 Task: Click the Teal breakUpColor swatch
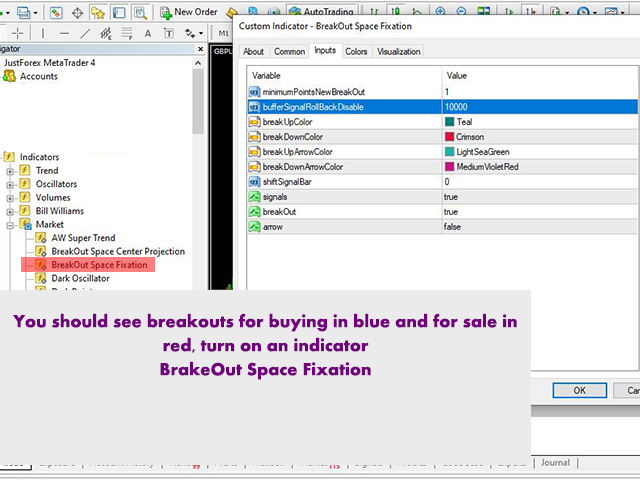[x=449, y=122]
